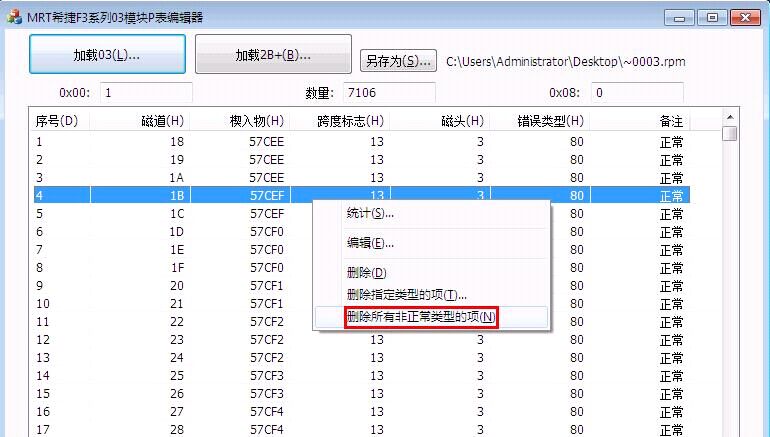Click 备注 正常 cell in row 1
Screen dimensions: 770x437
(671, 142)
